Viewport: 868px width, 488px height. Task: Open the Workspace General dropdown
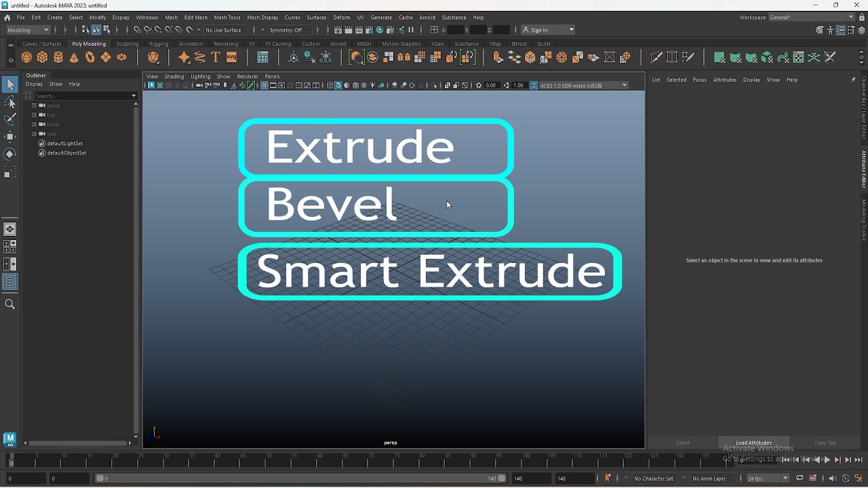click(811, 18)
